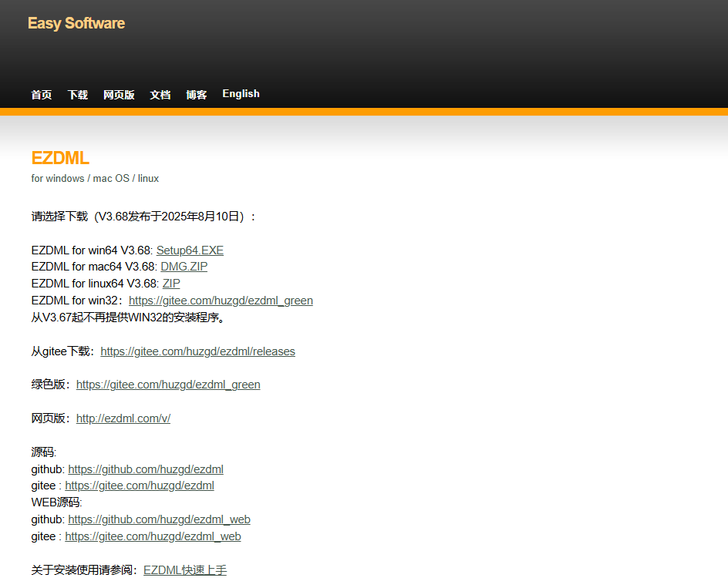Follow the 绿色版 ezdml_green link
The height and width of the screenshot is (588, 728).
click(168, 385)
